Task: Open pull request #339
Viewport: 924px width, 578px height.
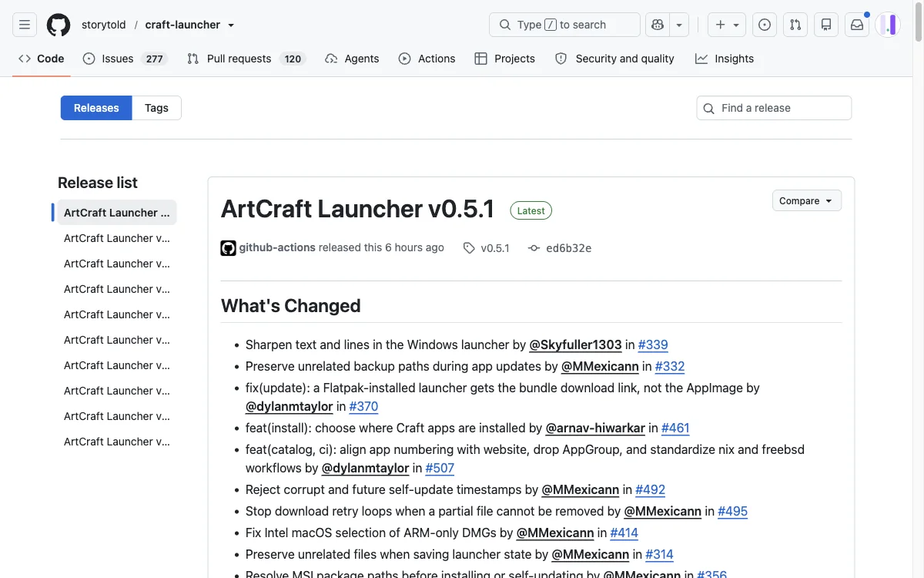Action: pyautogui.click(x=653, y=344)
